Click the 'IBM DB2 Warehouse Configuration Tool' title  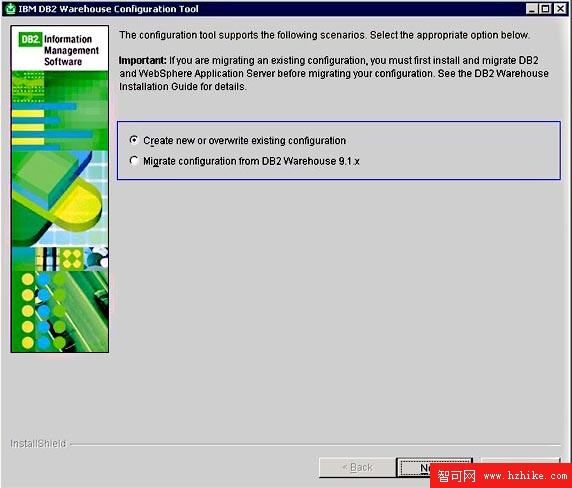(108, 9)
